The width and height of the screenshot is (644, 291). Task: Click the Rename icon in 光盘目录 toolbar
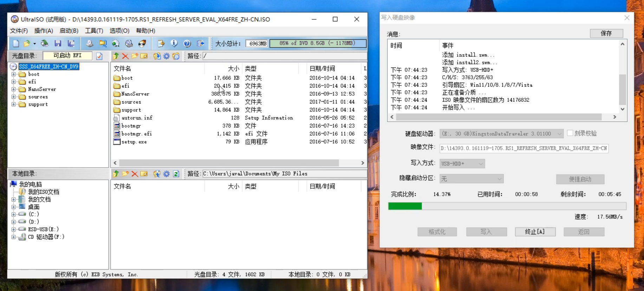(144, 56)
